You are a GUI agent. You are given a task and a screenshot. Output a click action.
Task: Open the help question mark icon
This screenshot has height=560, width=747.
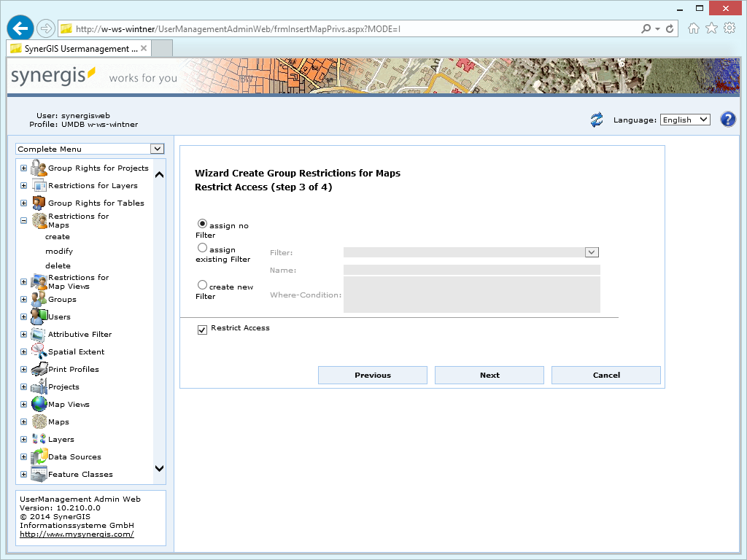[727, 119]
